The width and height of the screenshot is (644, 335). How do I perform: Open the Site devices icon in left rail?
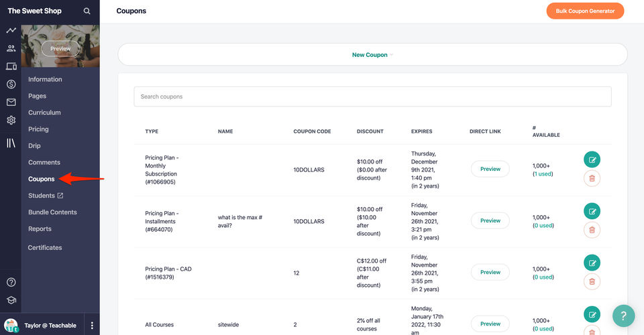(11, 66)
